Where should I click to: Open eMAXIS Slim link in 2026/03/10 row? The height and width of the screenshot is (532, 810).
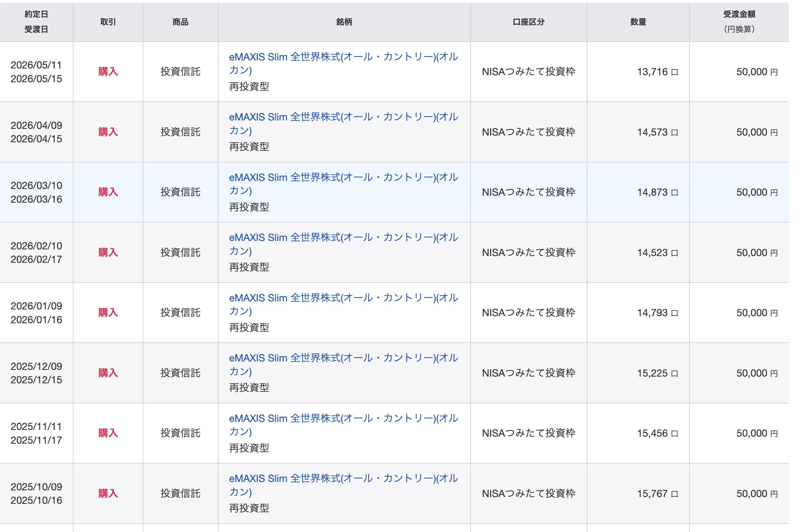coord(343,184)
